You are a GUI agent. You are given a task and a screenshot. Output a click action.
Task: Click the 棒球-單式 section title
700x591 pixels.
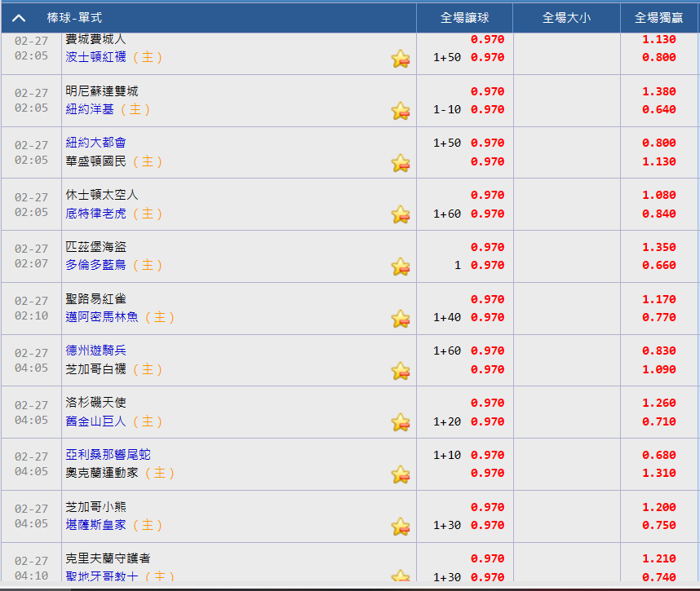[74, 18]
